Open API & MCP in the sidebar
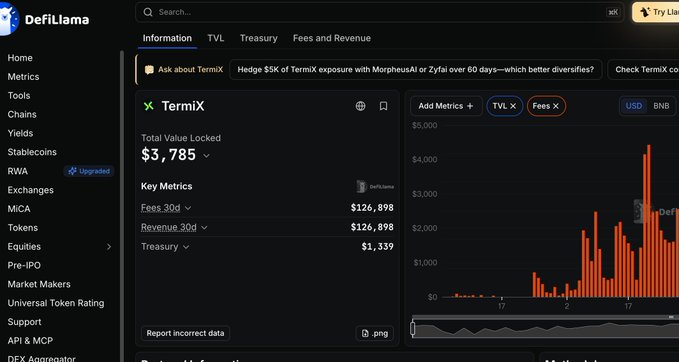The width and height of the screenshot is (679, 362). click(x=30, y=341)
